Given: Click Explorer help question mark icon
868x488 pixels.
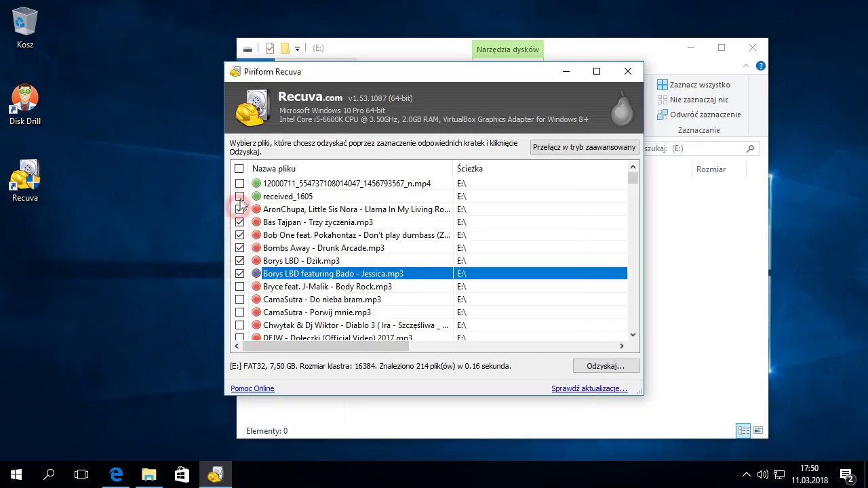Looking at the screenshot, I should pos(761,66).
